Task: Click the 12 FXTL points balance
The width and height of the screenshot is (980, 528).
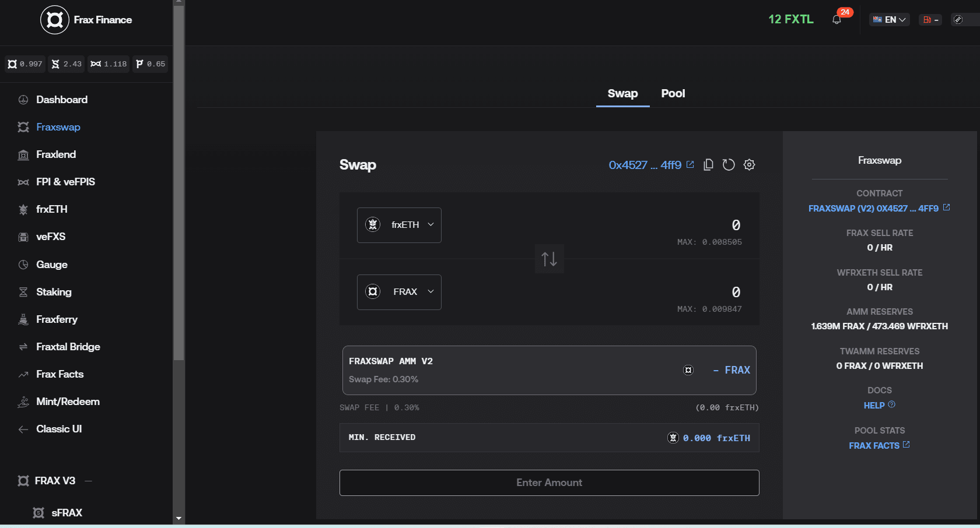Action: [x=791, y=19]
